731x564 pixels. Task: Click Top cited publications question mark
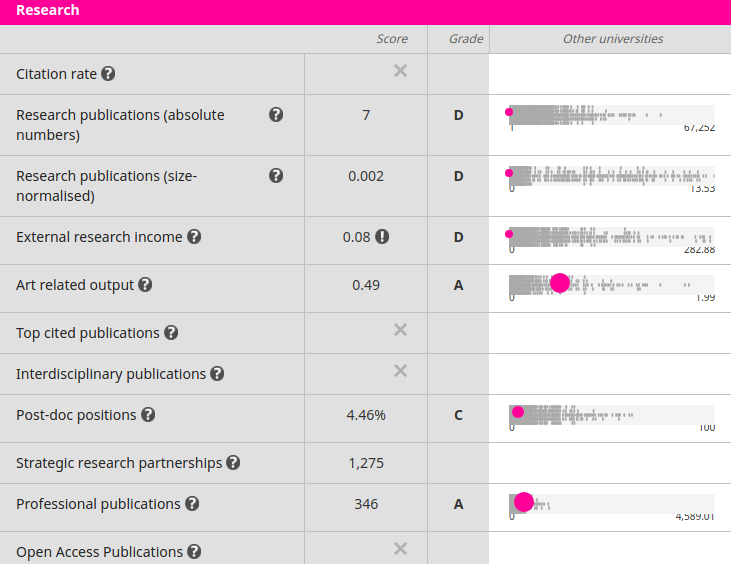pyautogui.click(x=171, y=333)
